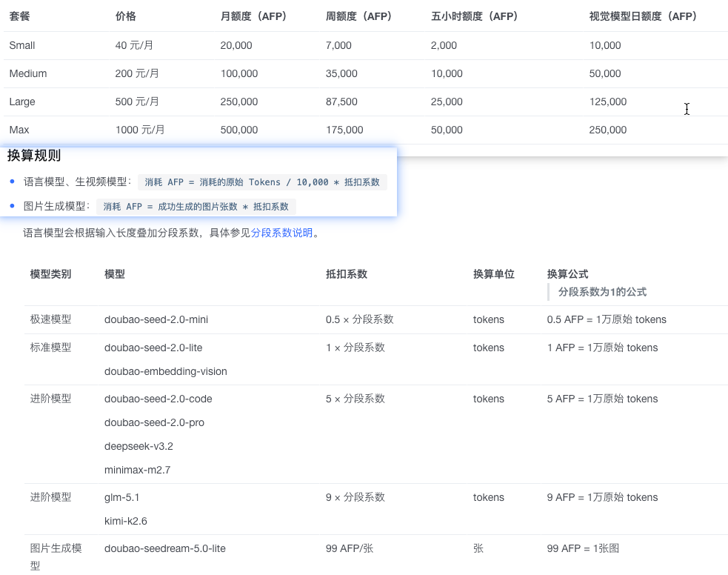Select glm-5.1 model name
This screenshot has width=728, height=575.
pos(121,497)
